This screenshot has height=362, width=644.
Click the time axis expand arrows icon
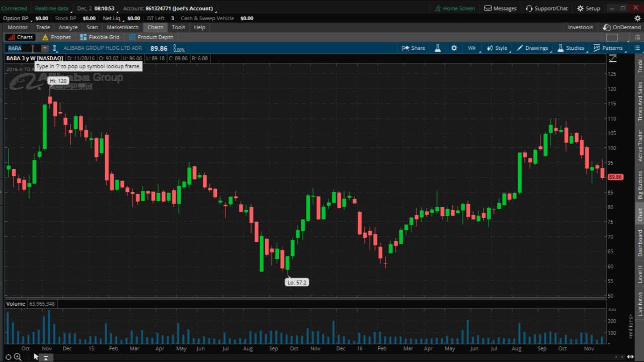click(630, 357)
